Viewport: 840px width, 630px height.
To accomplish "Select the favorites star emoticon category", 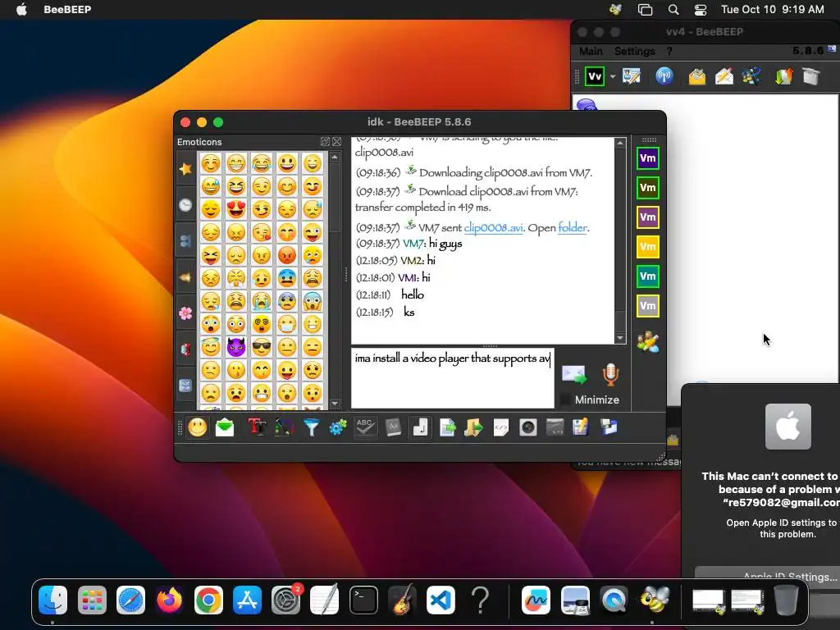I will pos(186,169).
